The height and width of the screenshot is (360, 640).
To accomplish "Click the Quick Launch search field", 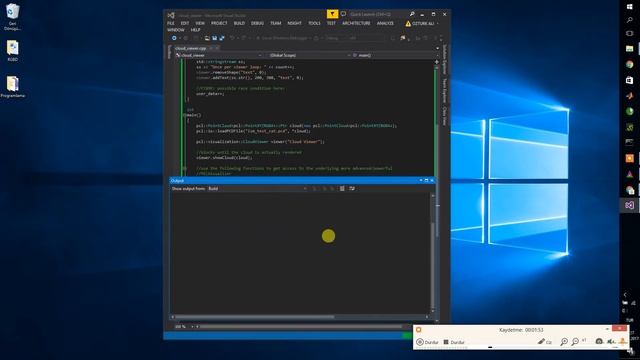I will [x=379, y=14].
